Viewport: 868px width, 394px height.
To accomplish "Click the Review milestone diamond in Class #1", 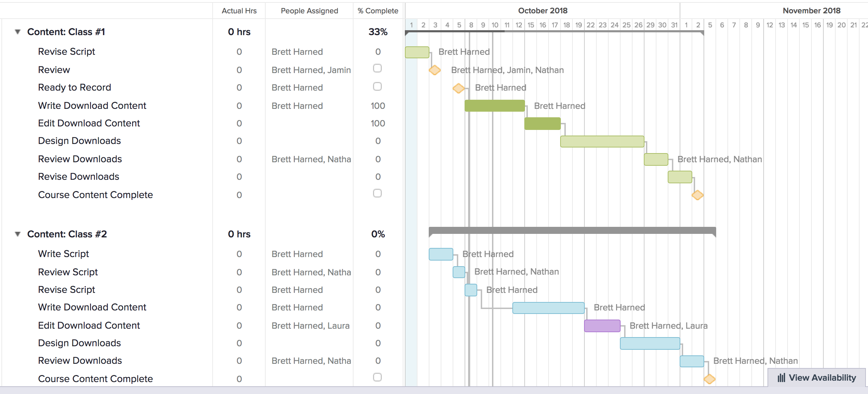I will tap(435, 70).
